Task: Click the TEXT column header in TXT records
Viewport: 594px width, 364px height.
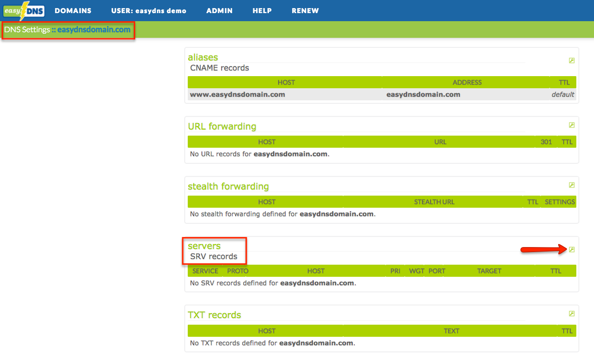Action: (452, 331)
